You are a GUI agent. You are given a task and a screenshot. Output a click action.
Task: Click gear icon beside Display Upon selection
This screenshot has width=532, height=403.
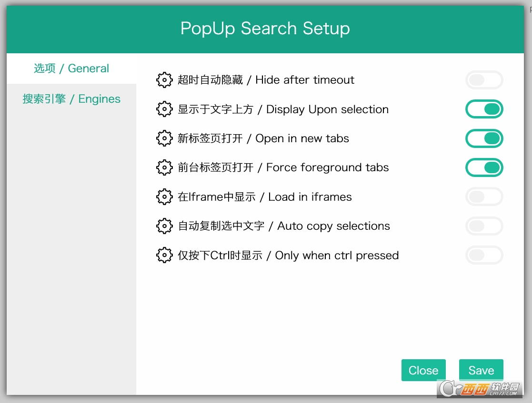pyautogui.click(x=164, y=109)
